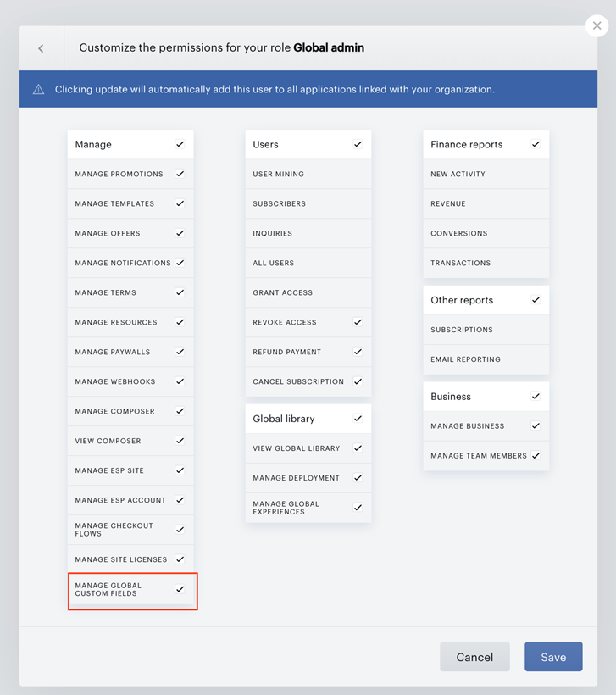Uncheck Manage Templates permission
The image size is (616, 695).
[180, 203]
